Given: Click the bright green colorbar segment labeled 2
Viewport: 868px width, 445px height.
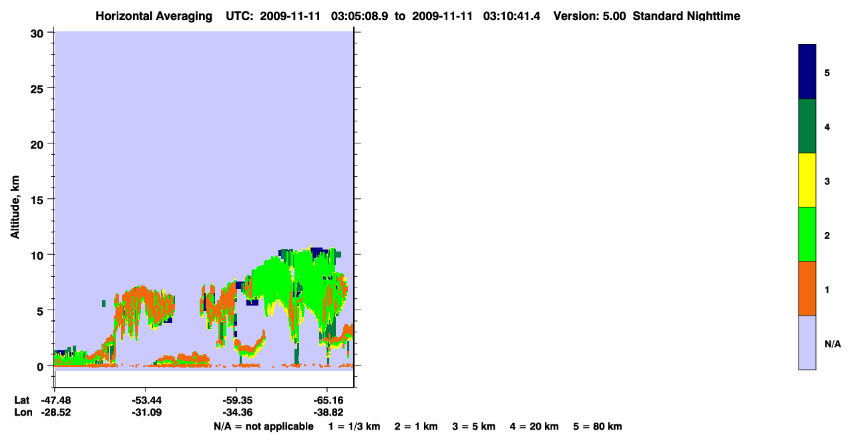Looking at the screenshot, I should click(807, 234).
